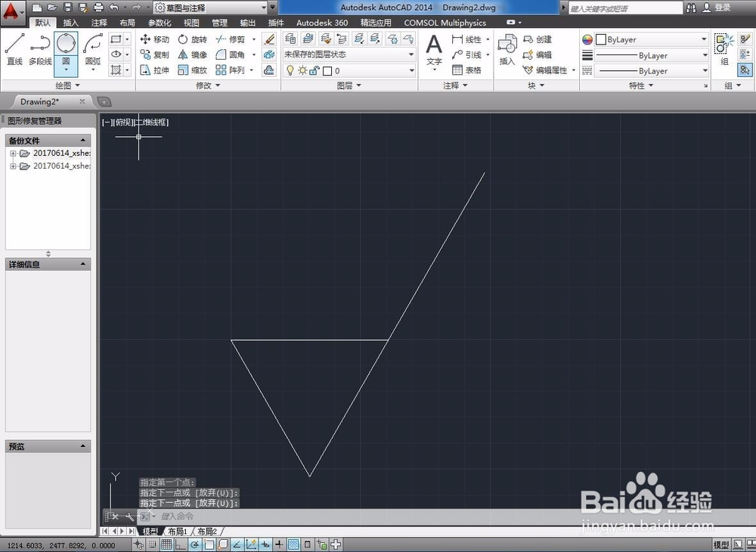Switch to layout tab 布局1
The height and width of the screenshot is (552, 756).
[178, 532]
